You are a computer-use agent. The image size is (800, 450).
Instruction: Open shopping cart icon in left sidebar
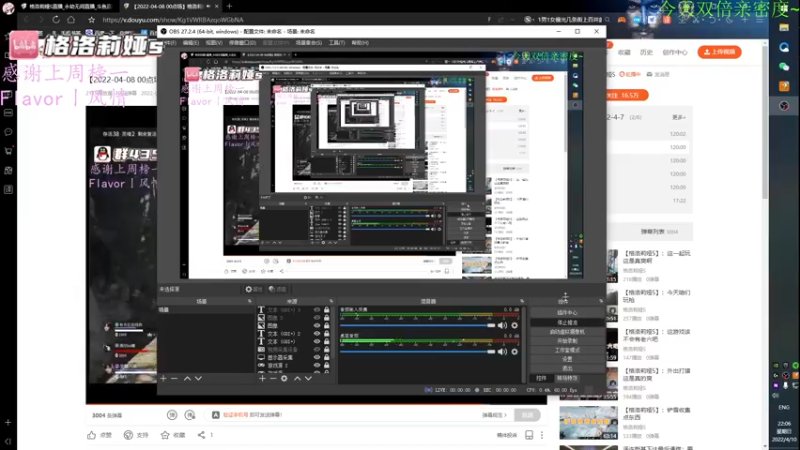[x=8, y=151]
